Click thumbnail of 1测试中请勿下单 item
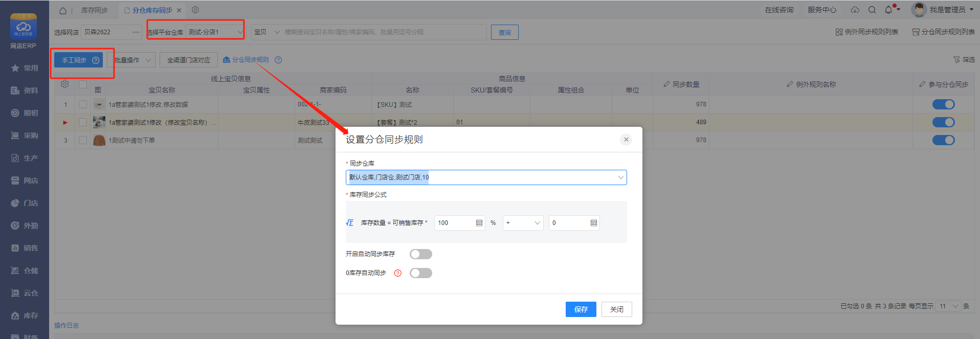The image size is (980, 339). [x=99, y=140]
